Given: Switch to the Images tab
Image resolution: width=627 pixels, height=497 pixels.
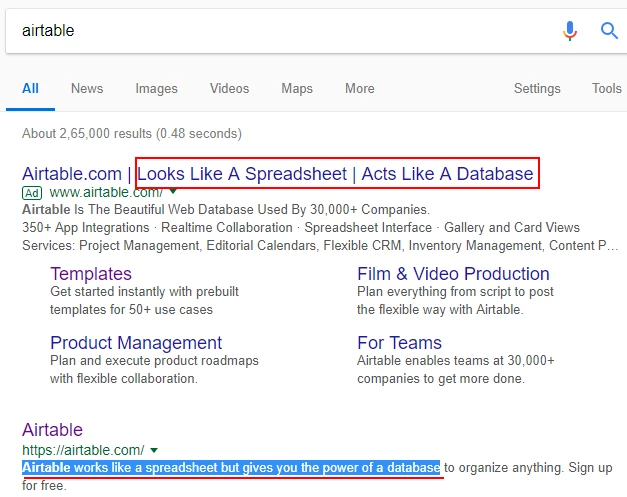Looking at the screenshot, I should [156, 88].
